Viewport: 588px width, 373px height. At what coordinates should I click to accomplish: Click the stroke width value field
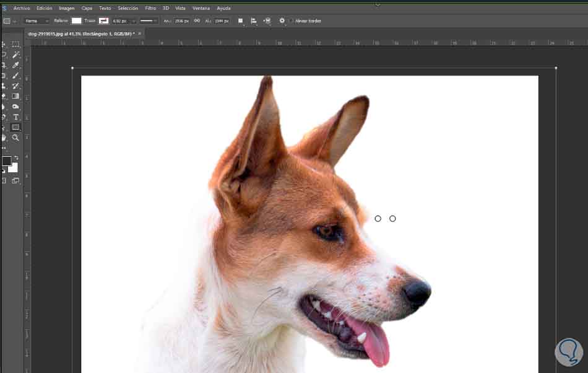pos(120,22)
